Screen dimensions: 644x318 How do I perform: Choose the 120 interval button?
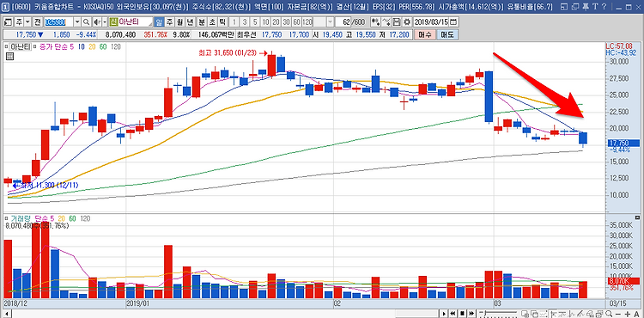pyautogui.click(x=307, y=21)
